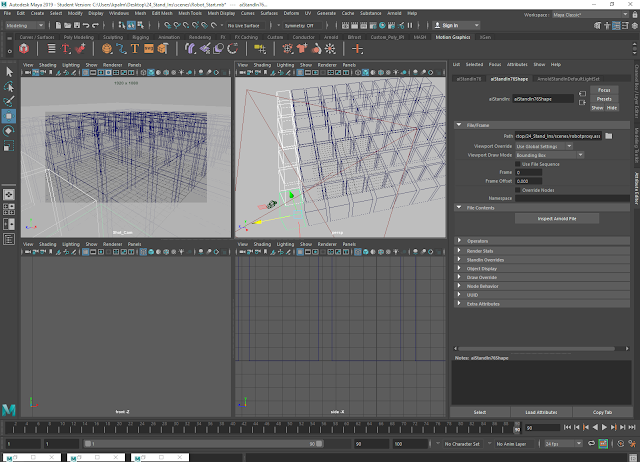Open the Viewport Override dropdown
640x462 pixels.
point(544,146)
